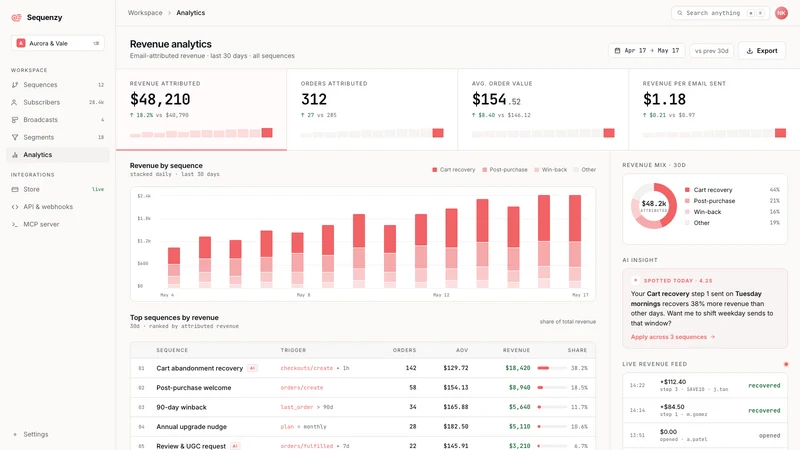Select the Revenue Per Email Sent card
This screenshot has width=800, height=450.
click(714, 110)
